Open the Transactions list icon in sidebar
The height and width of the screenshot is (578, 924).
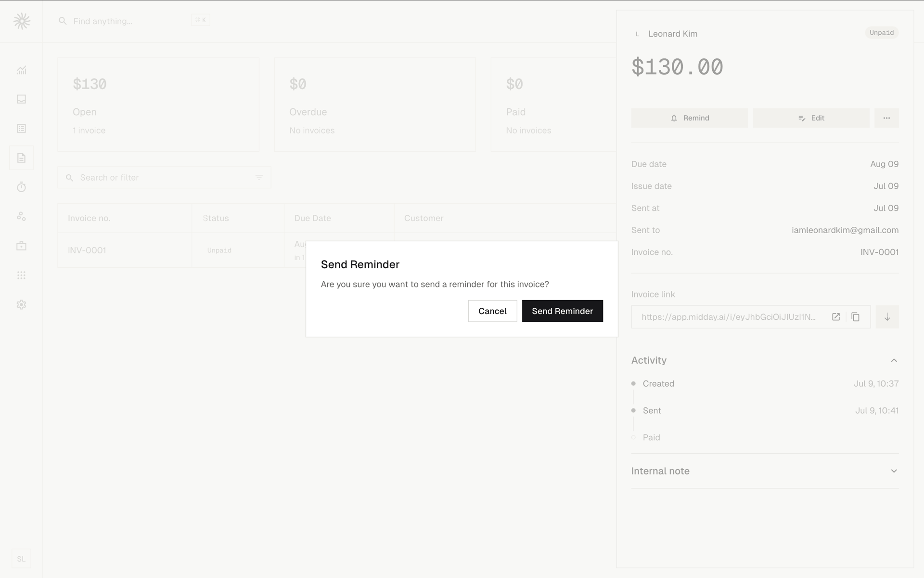click(x=21, y=129)
